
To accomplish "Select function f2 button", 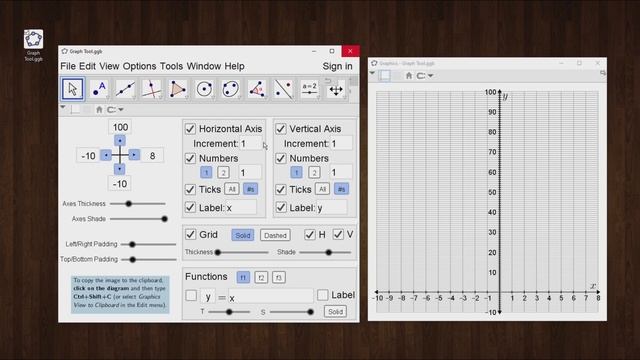I will [x=261, y=278].
